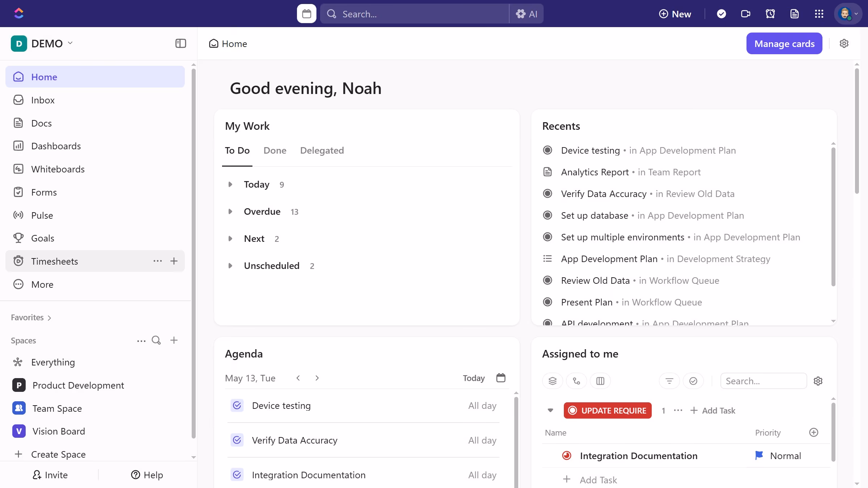The width and height of the screenshot is (868, 488).
Task: Click Invite at the sidebar bottom
Action: point(50,475)
